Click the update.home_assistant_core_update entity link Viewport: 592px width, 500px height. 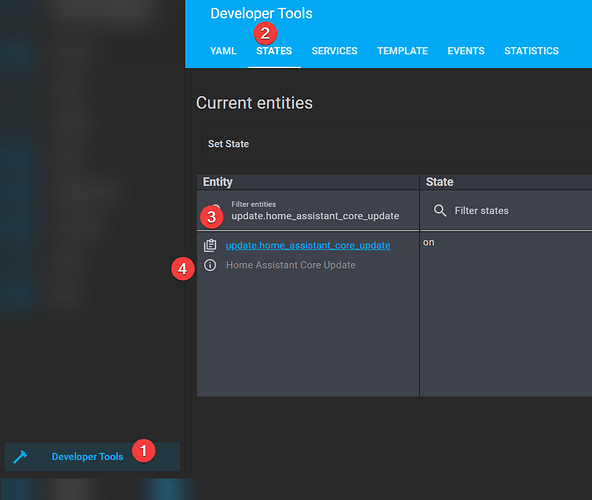point(308,245)
